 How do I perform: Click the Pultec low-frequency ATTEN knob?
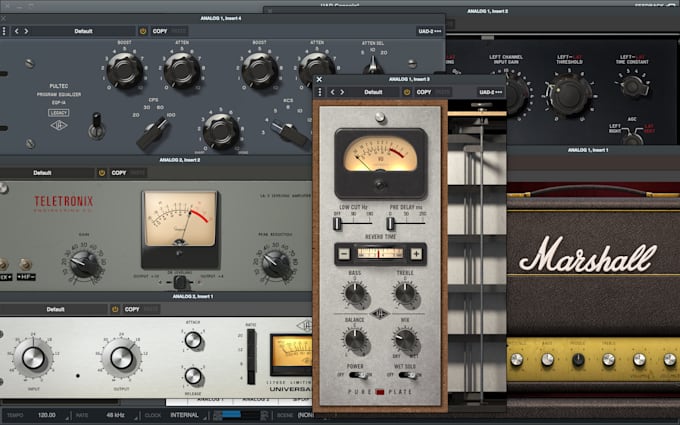(182, 70)
